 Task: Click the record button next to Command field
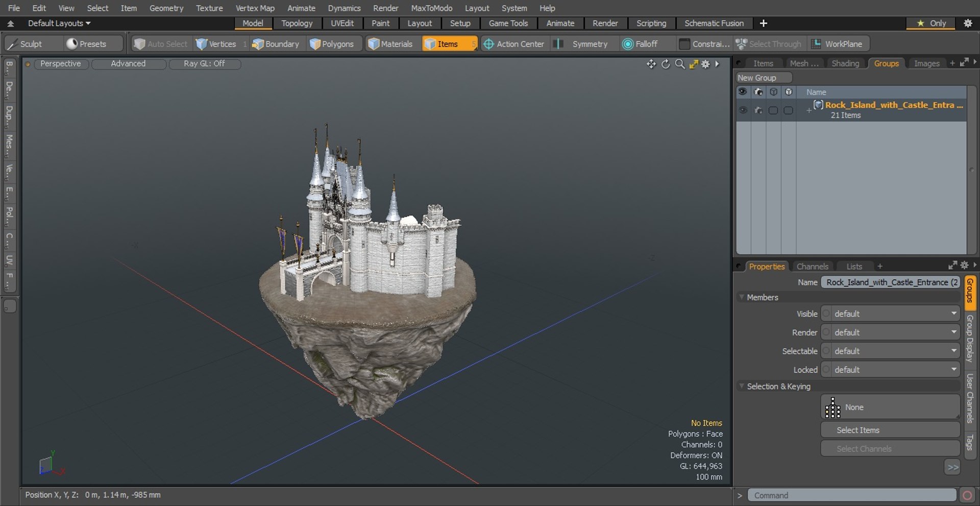[x=967, y=495]
